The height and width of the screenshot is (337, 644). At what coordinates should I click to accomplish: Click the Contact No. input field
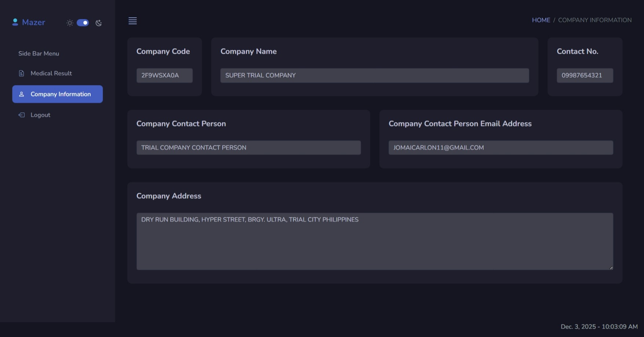(x=585, y=75)
